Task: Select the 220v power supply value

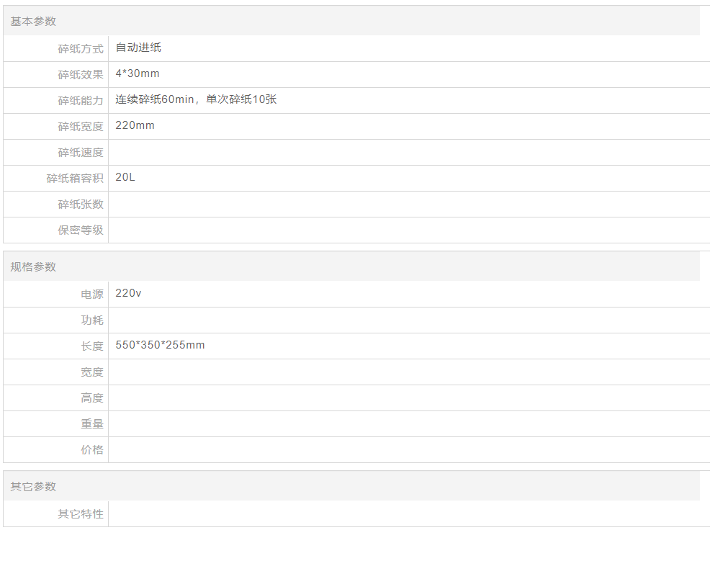Action: 128,294
